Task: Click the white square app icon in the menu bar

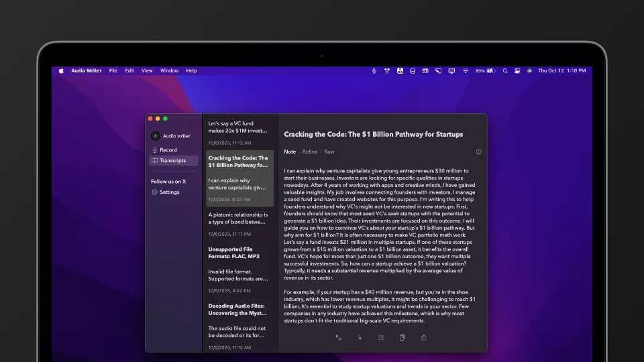Action: pyautogui.click(x=400, y=70)
